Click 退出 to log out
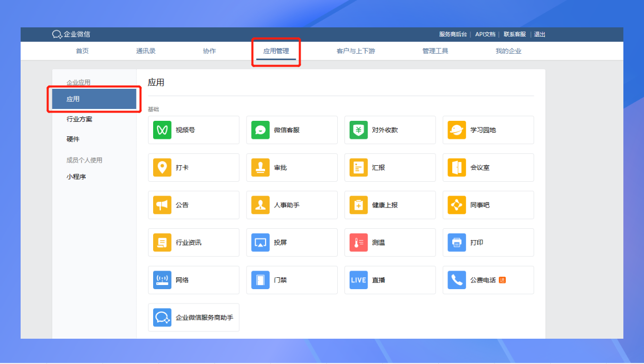Screen dimensions: 644x364 [x=540, y=35]
